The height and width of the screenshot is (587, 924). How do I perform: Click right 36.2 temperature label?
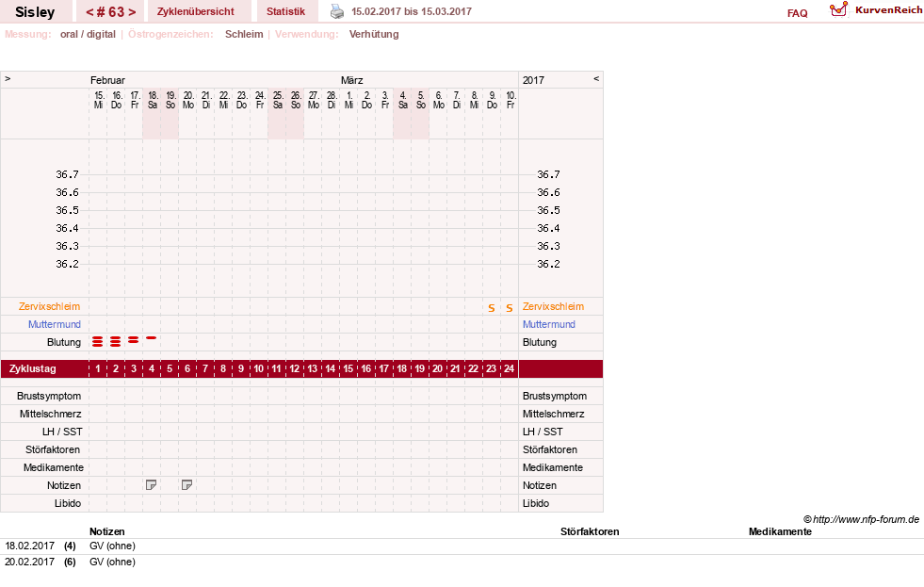click(548, 264)
